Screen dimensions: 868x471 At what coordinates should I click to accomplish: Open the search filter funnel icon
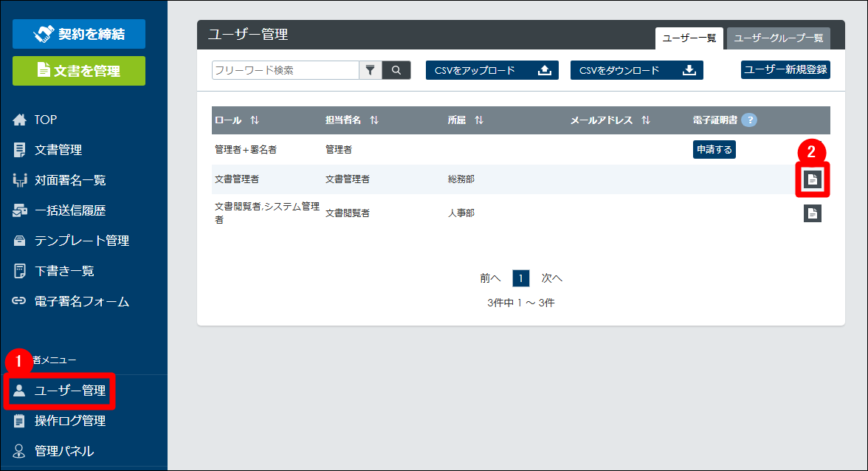[371, 70]
